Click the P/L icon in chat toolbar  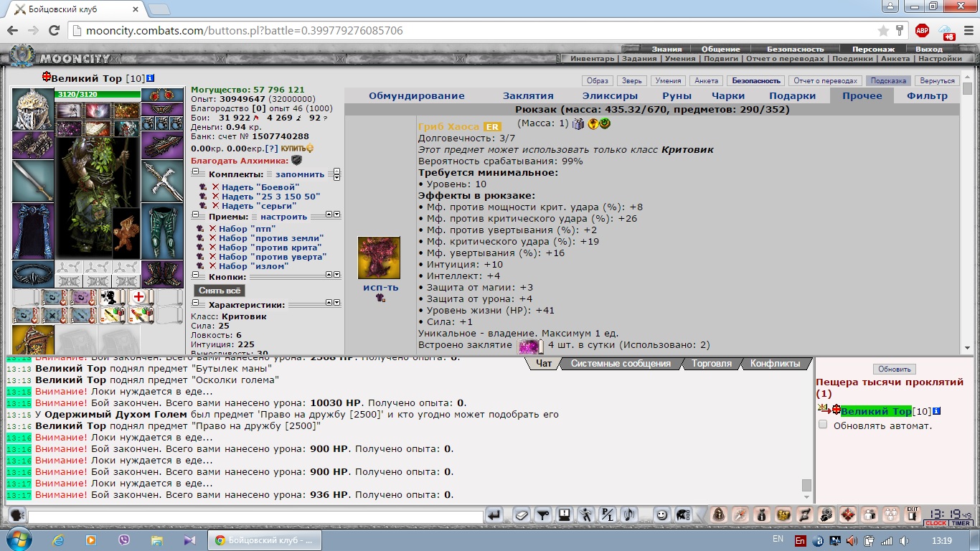pos(608,514)
